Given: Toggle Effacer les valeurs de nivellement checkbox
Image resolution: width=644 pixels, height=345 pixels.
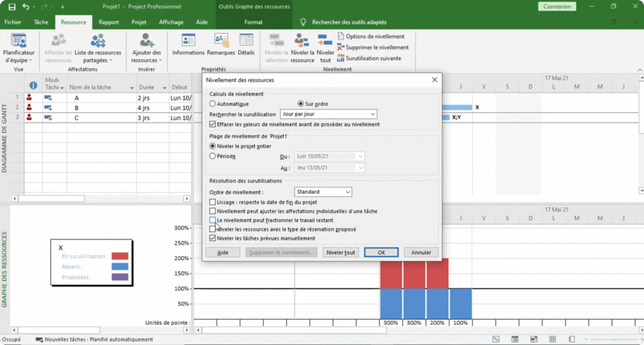Looking at the screenshot, I should coord(213,124).
